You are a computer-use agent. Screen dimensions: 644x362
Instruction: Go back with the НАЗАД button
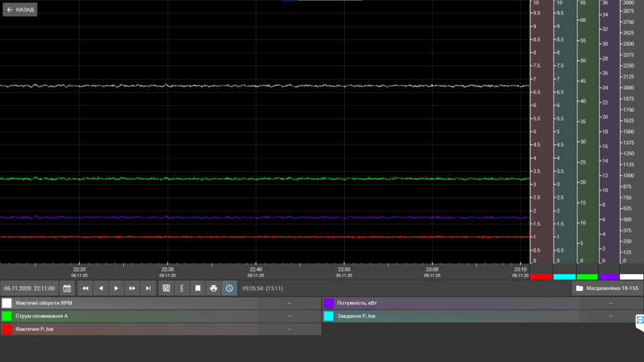tap(20, 9)
